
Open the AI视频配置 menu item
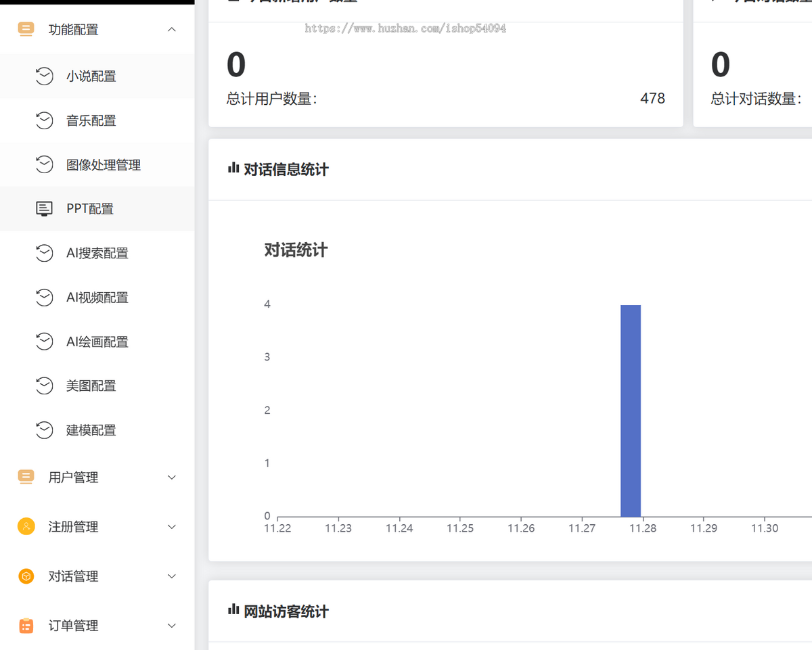(97, 297)
